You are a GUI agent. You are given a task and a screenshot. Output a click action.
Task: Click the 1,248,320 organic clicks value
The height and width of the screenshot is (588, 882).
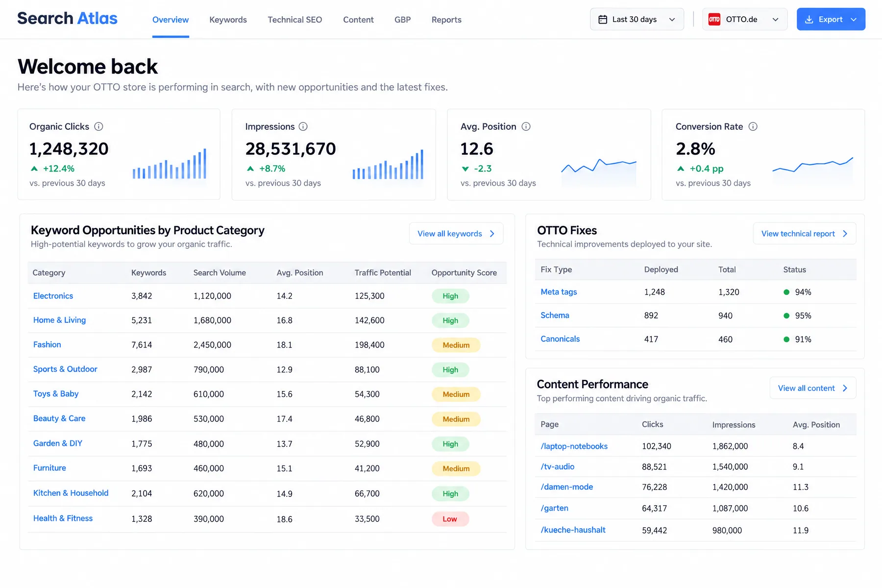pyautogui.click(x=69, y=148)
